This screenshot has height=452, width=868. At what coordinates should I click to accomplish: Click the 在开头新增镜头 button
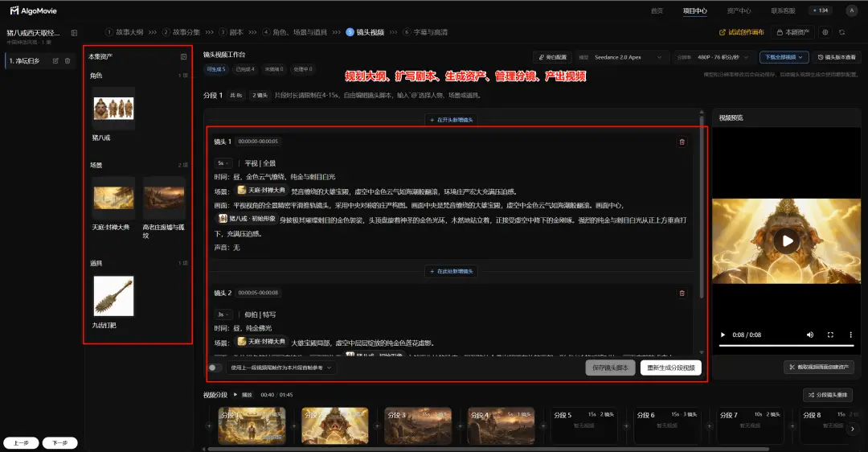point(452,120)
